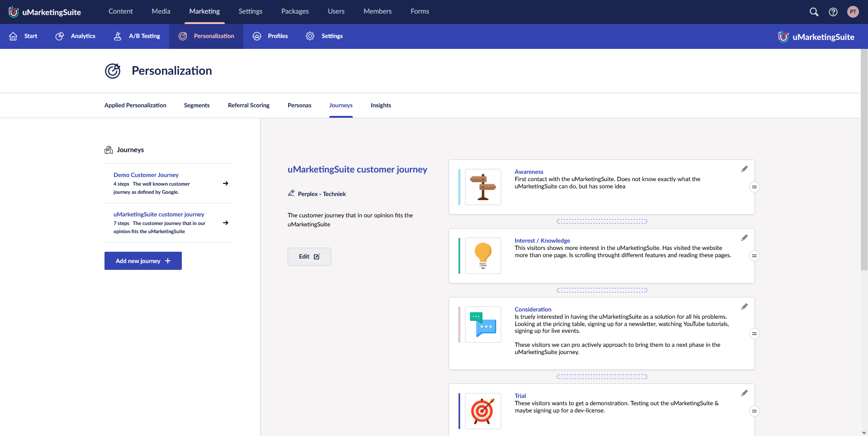Switch to the Segments tab
868x436 pixels.
click(197, 105)
